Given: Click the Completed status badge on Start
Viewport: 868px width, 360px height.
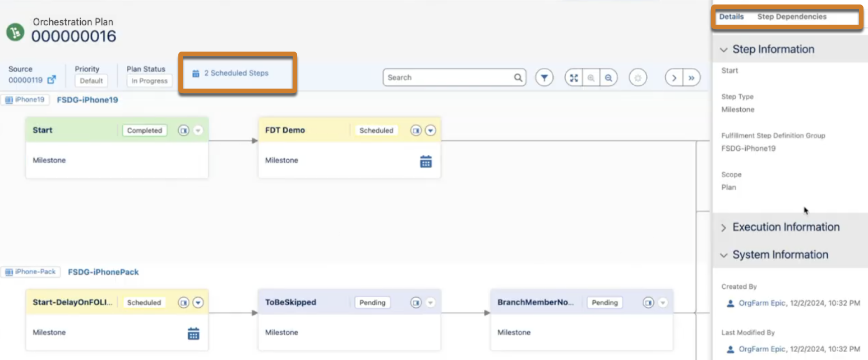Looking at the screenshot, I should click(145, 130).
